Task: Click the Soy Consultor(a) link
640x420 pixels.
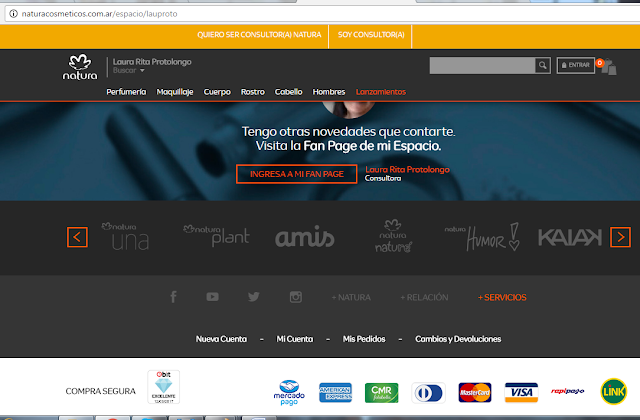Action: click(371, 35)
